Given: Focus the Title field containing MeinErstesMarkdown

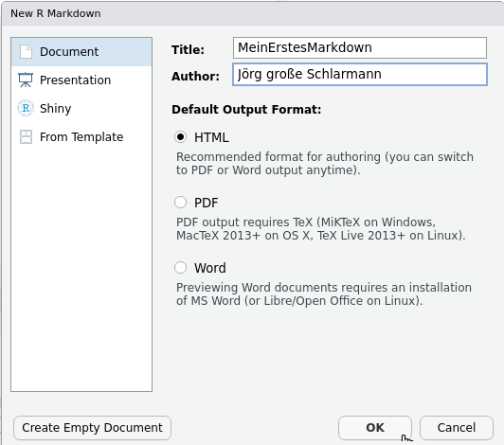Looking at the screenshot, I should click(x=360, y=48).
